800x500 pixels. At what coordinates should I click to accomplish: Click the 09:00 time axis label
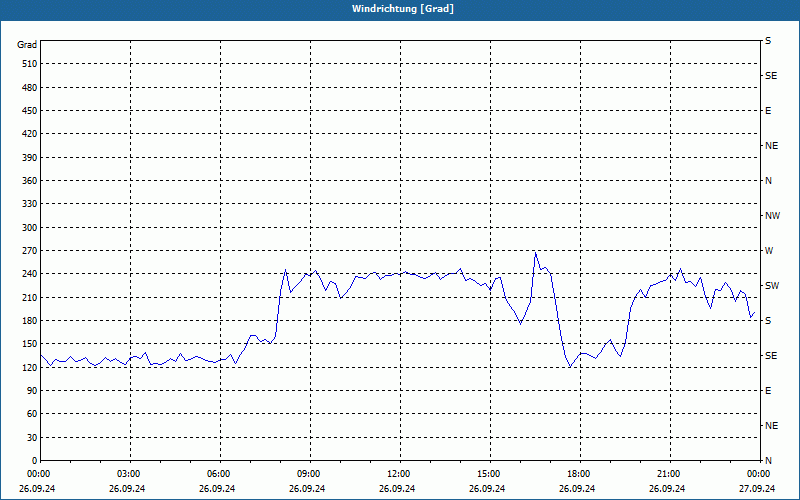309,474
